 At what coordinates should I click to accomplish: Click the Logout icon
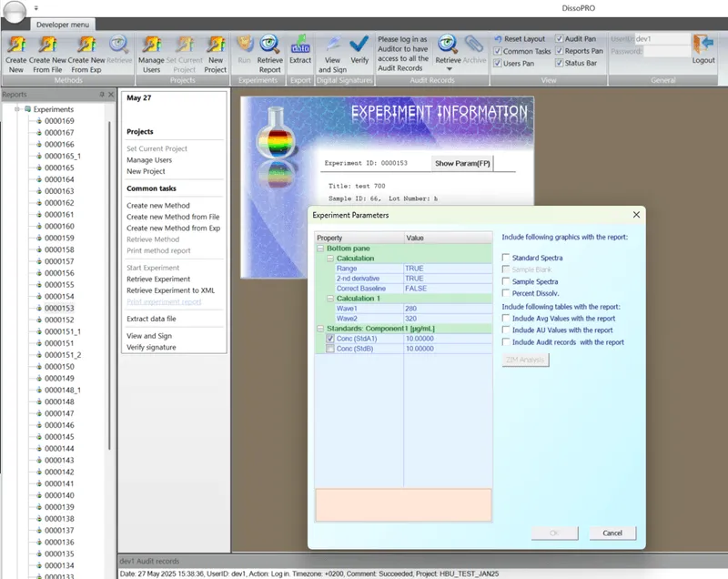[x=703, y=45]
